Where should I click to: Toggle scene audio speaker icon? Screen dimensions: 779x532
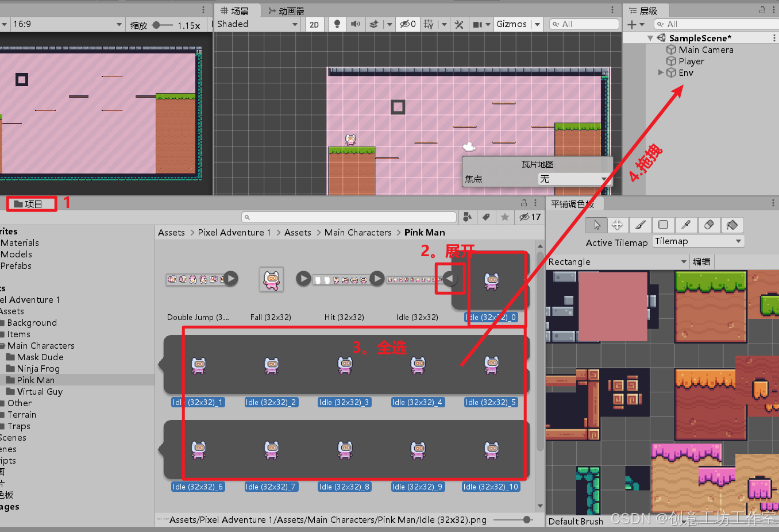tap(356, 24)
